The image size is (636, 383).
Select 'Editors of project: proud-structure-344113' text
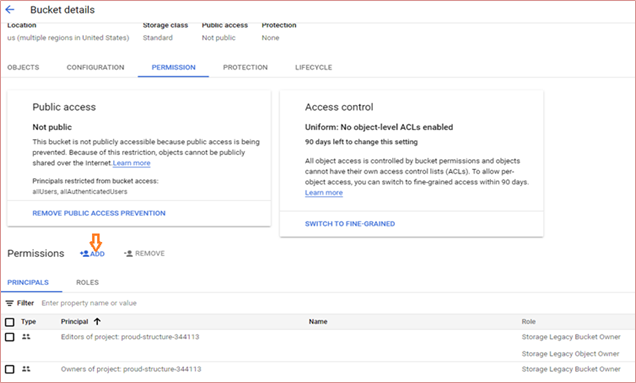(130, 337)
